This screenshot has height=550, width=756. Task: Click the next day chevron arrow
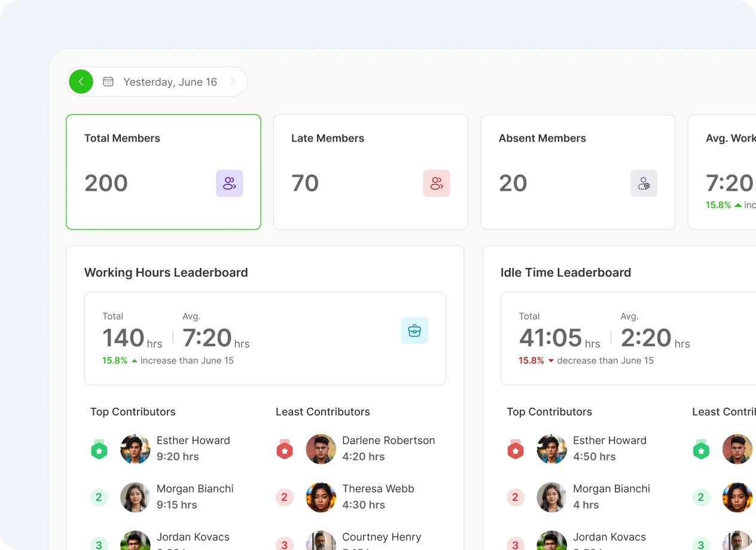coord(233,82)
